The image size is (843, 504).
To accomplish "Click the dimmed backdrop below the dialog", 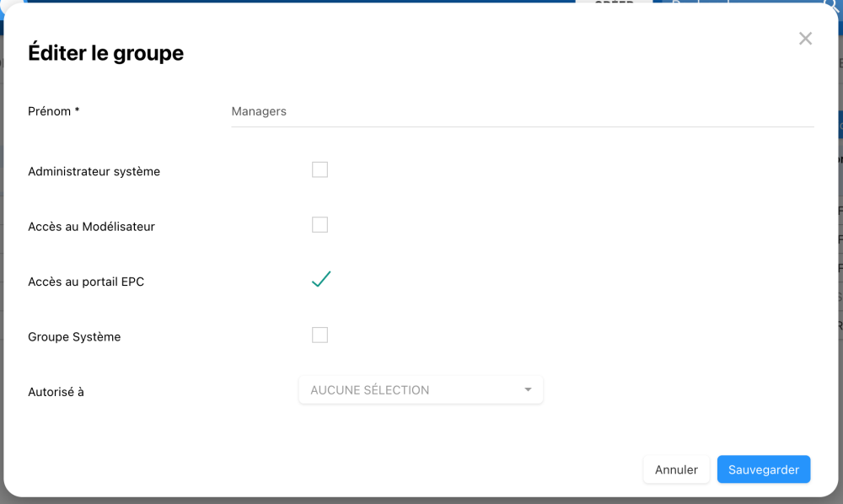I will (x=421, y=501).
